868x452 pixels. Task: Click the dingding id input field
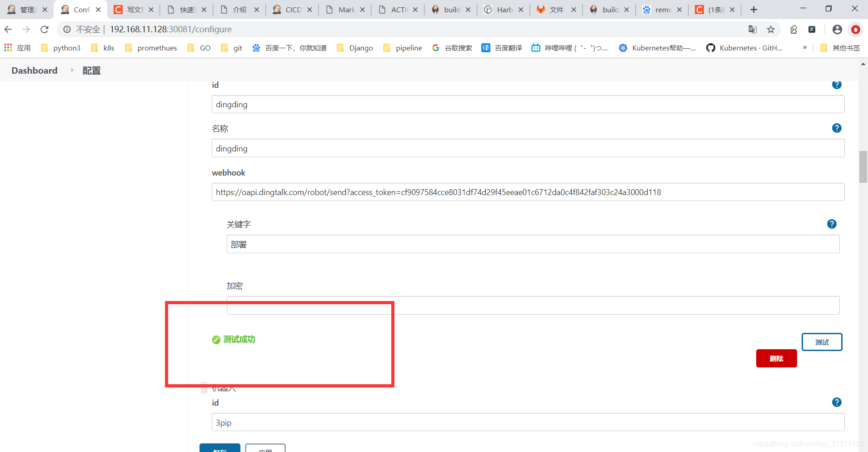(x=528, y=104)
